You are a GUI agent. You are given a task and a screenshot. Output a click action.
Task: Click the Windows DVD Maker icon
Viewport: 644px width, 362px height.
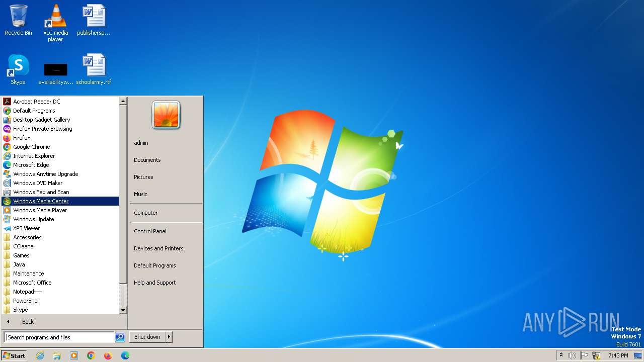[x=7, y=183]
